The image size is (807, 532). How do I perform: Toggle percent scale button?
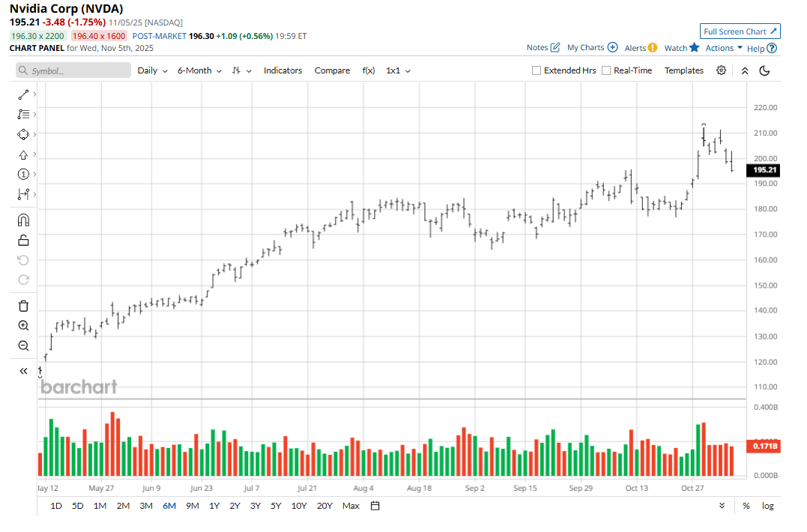[x=746, y=506]
